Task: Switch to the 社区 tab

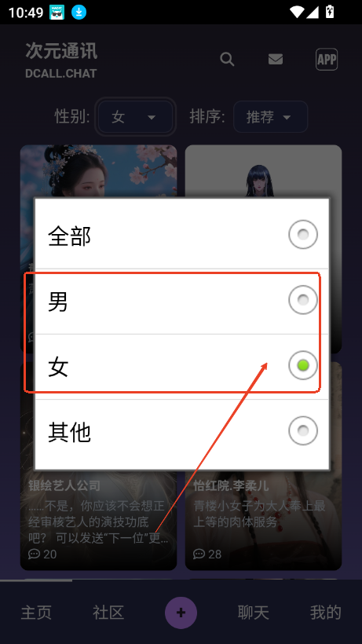Action: [x=108, y=613]
